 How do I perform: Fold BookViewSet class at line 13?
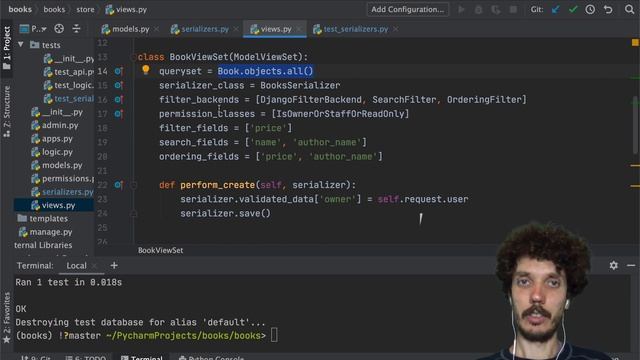click(133, 57)
